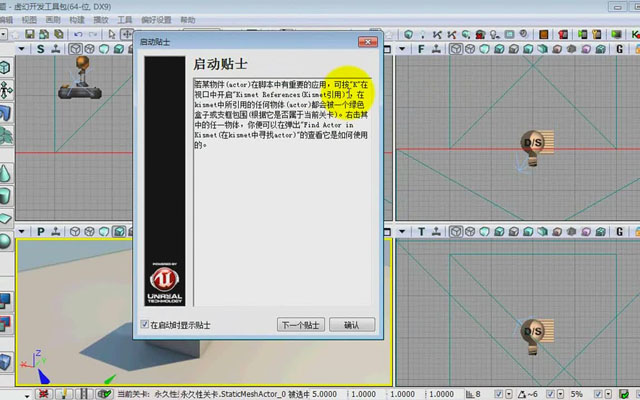Open the Front viewport options dropdown arrow

(x=402, y=49)
